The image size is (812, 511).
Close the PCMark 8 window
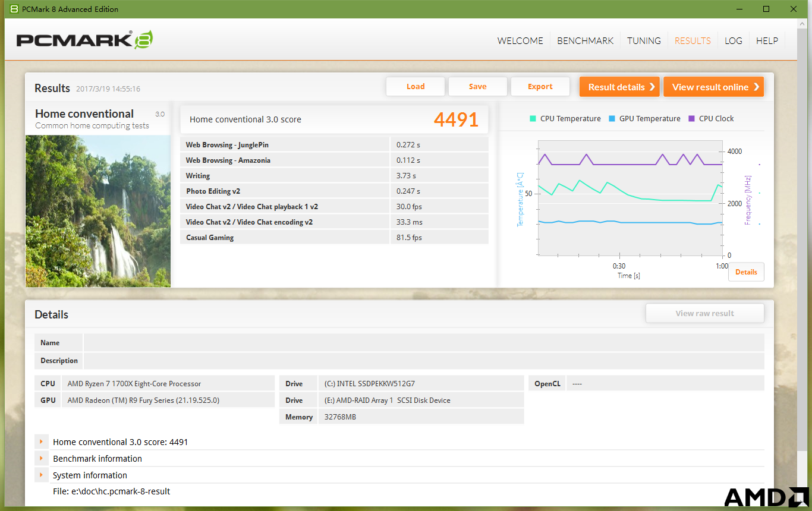[x=794, y=9]
